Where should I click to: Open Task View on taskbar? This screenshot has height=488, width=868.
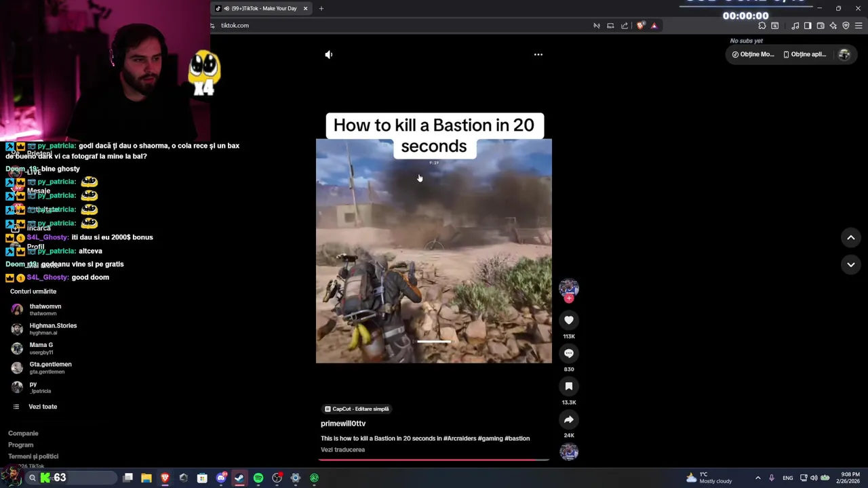coord(127,478)
